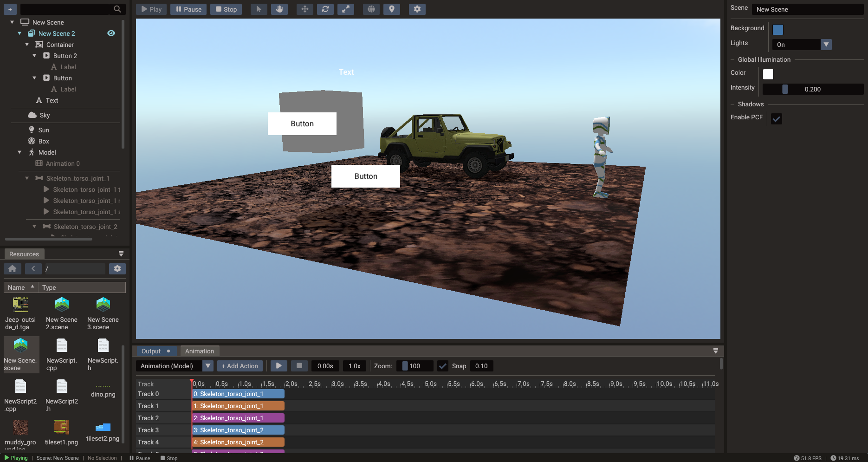Open bottom panel options arrow
The width and height of the screenshot is (868, 462).
716,351
